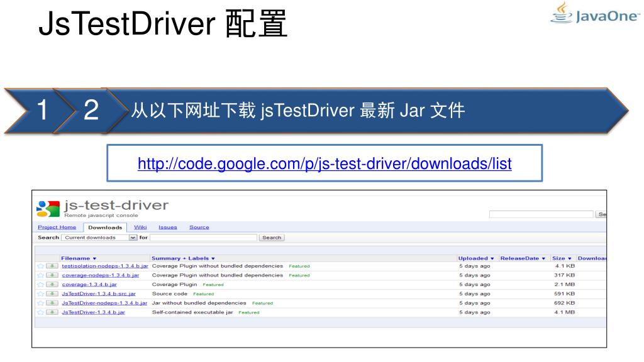
Task: Click the '2.1 MB' size value
Action: pos(564,285)
